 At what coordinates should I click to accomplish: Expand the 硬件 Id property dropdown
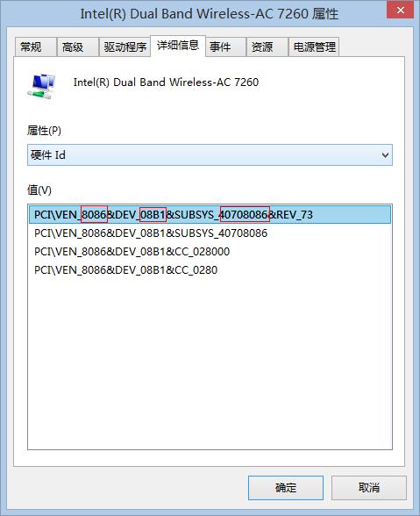point(210,155)
